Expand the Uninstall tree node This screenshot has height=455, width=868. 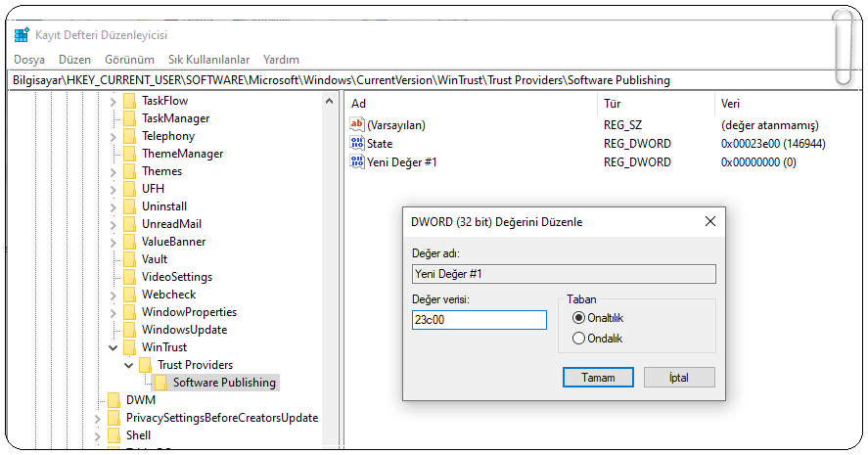pos(113,207)
